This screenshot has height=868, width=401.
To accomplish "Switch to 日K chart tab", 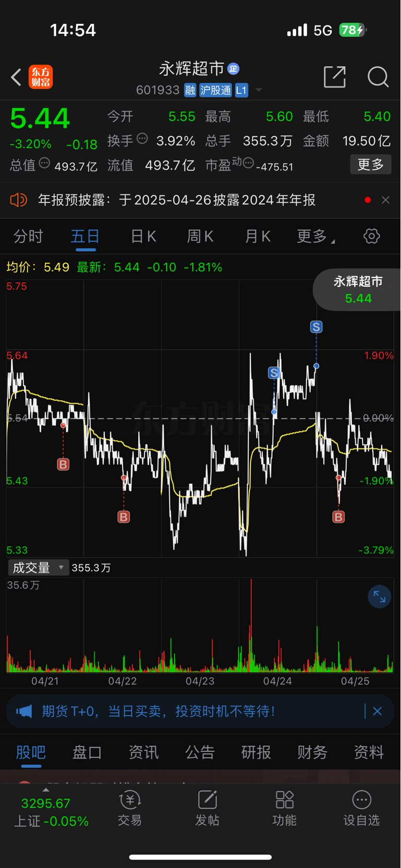I will (x=143, y=236).
